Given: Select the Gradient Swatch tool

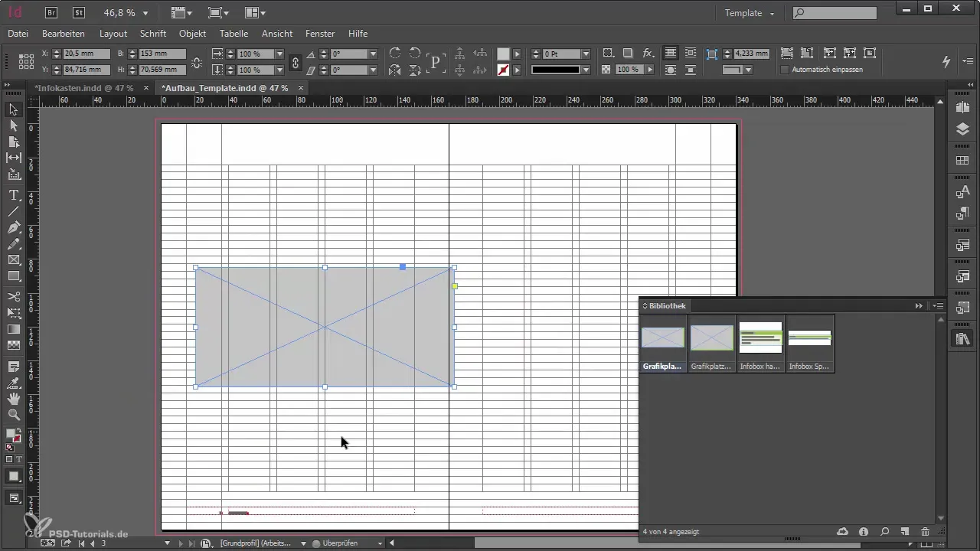Looking at the screenshot, I should (13, 329).
